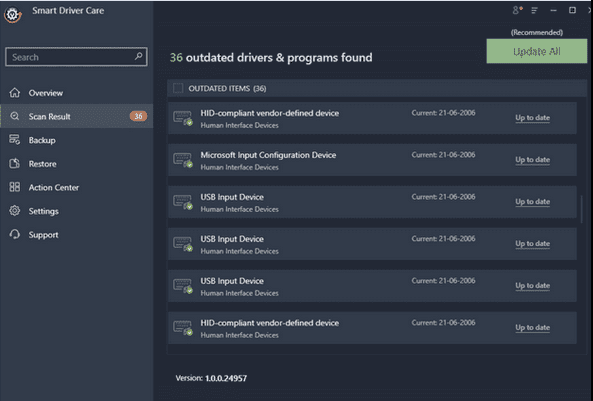Open Action Center grid icon
Viewport: 593px width, 401px height.
pyautogui.click(x=14, y=187)
